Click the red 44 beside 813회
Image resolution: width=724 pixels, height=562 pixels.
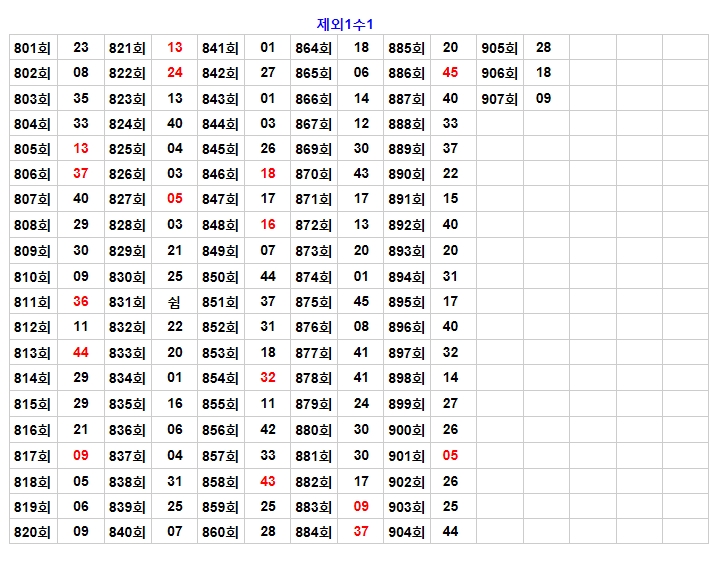tap(81, 353)
